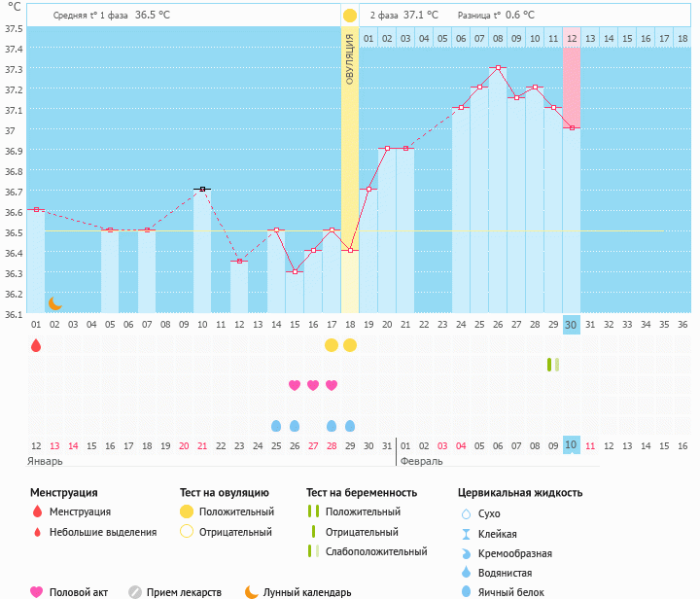Select highlighted cycle day 30 on the axis

click(x=572, y=325)
